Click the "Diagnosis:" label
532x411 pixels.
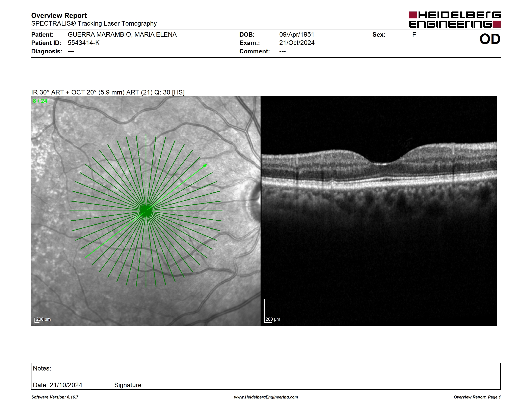tap(47, 51)
